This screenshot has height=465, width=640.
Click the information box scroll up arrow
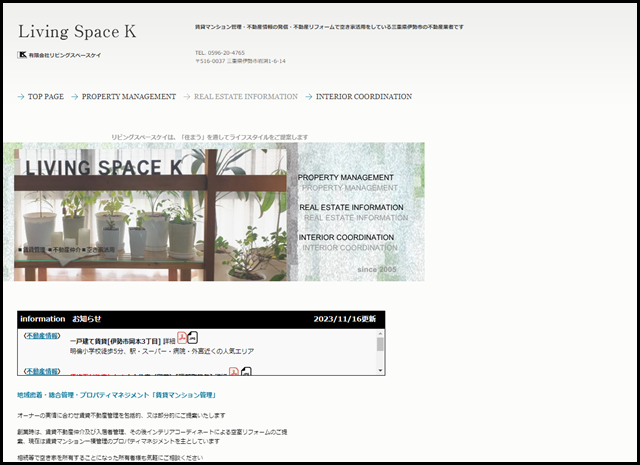(x=380, y=334)
